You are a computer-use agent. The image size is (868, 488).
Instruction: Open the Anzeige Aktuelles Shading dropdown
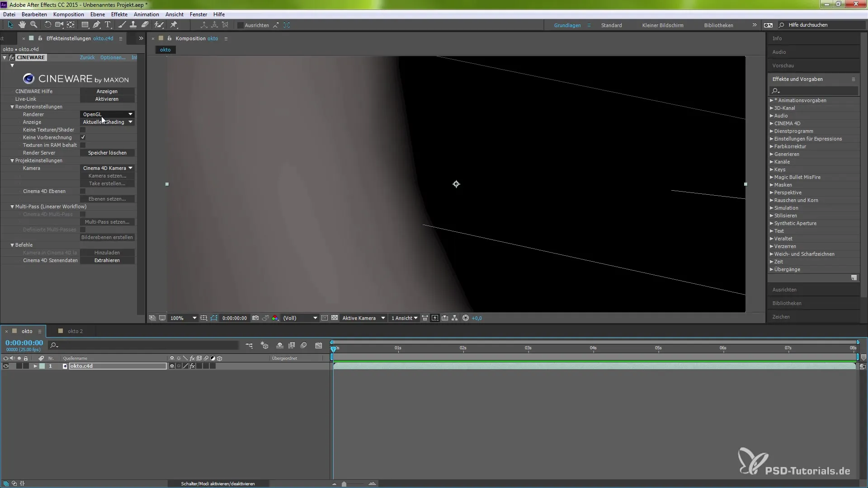(108, 122)
